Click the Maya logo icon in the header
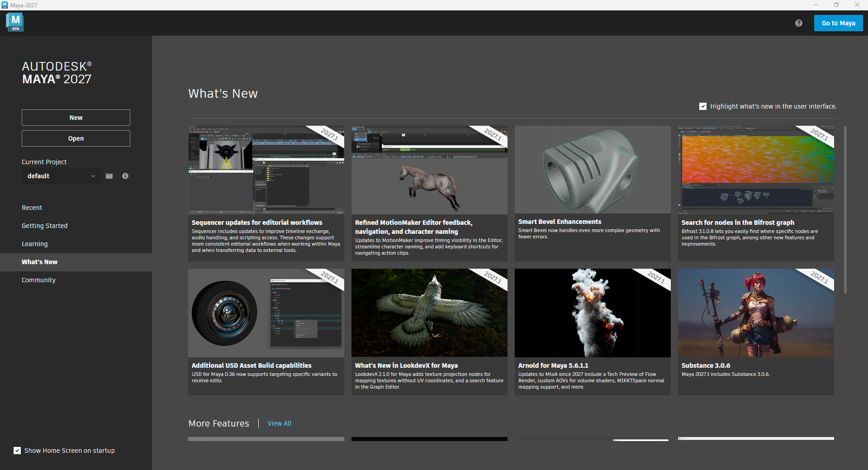The width and height of the screenshot is (868, 470). click(x=15, y=23)
